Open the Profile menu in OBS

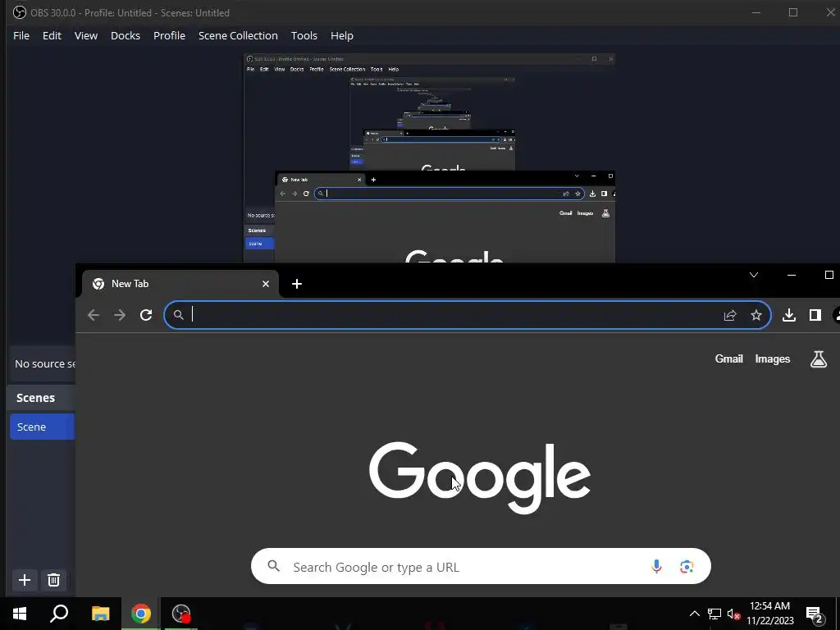[x=169, y=35]
